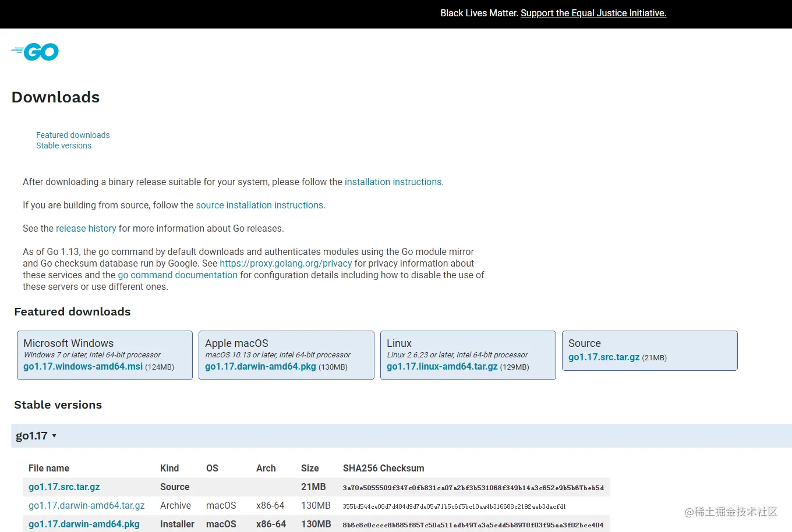Click the Arch column header
The height and width of the screenshot is (532, 792).
266,468
